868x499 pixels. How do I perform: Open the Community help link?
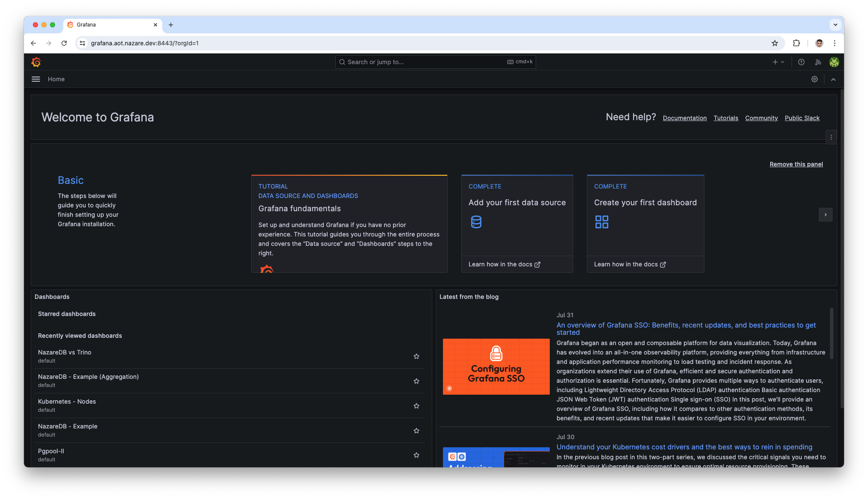tap(761, 118)
